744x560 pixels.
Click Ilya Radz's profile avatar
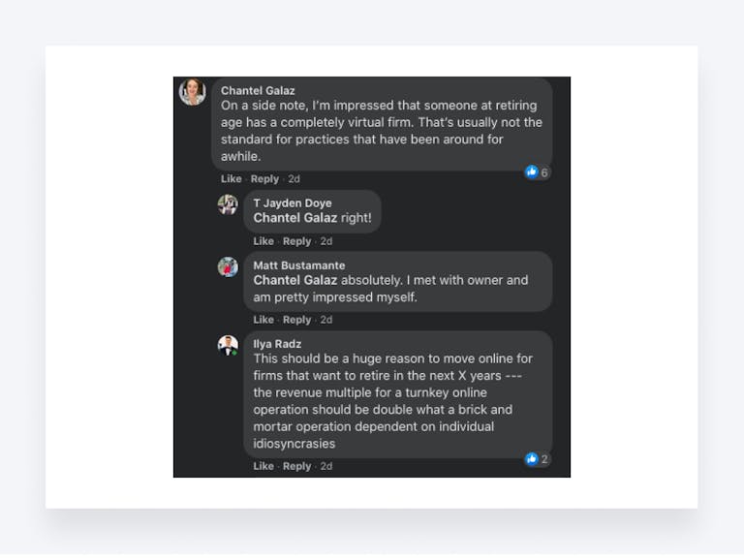[228, 346]
